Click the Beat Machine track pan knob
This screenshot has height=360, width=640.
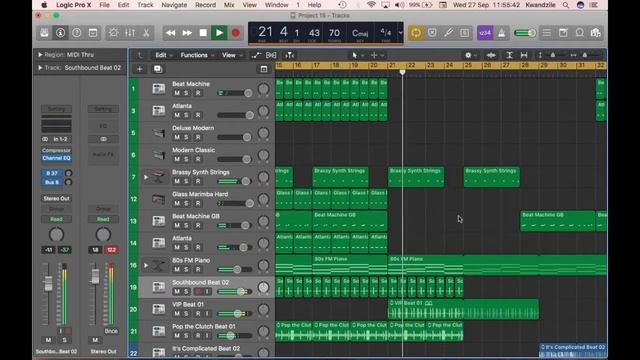[264, 89]
